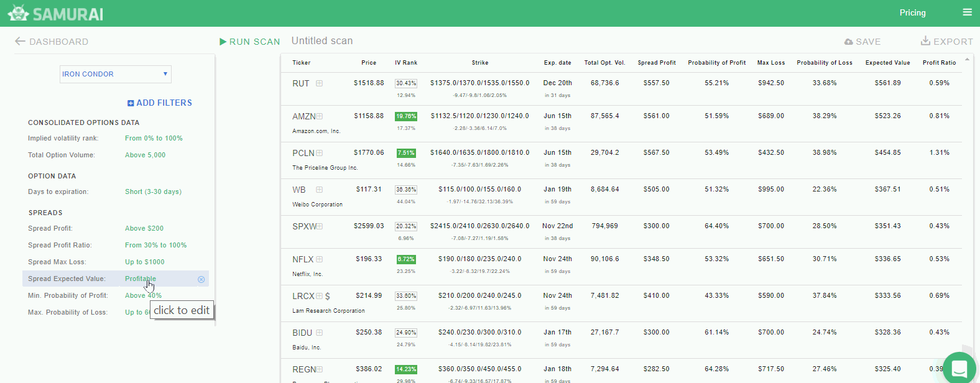The image size is (980, 383).
Task: Sort by Ticker column
Action: (302, 63)
